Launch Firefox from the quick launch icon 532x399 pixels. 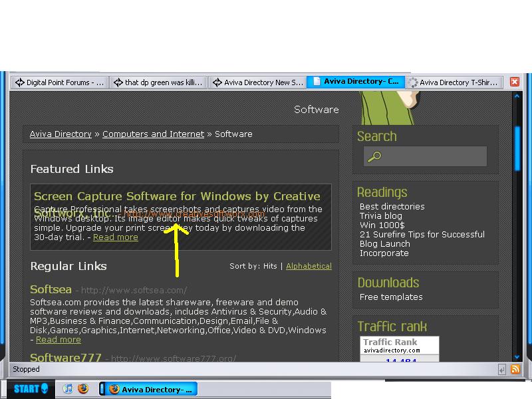(82, 388)
